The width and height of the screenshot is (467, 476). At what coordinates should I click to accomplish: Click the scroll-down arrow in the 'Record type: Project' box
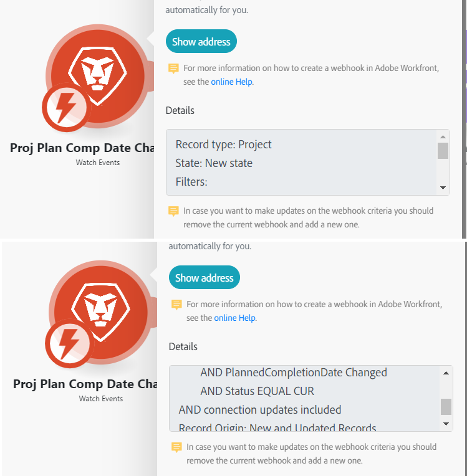(x=443, y=188)
